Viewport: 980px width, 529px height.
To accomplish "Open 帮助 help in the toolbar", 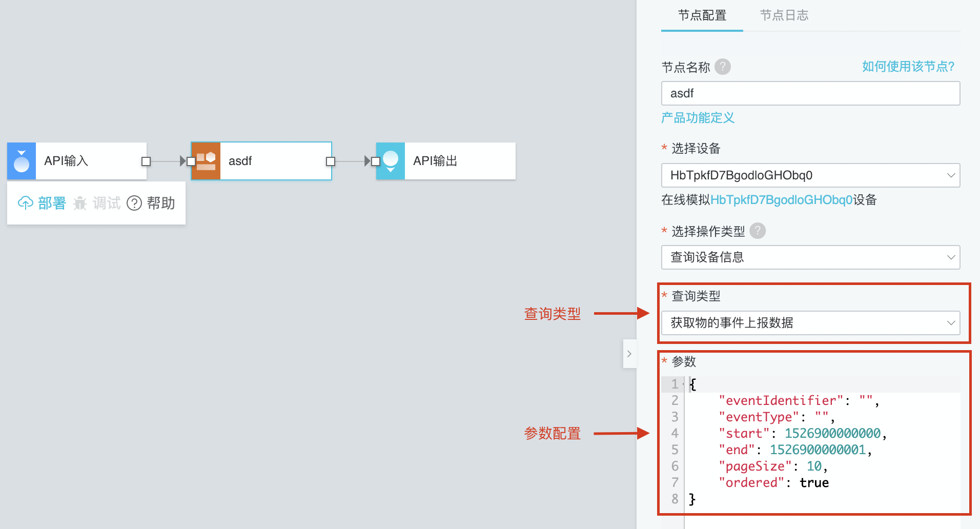I will click(x=151, y=204).
